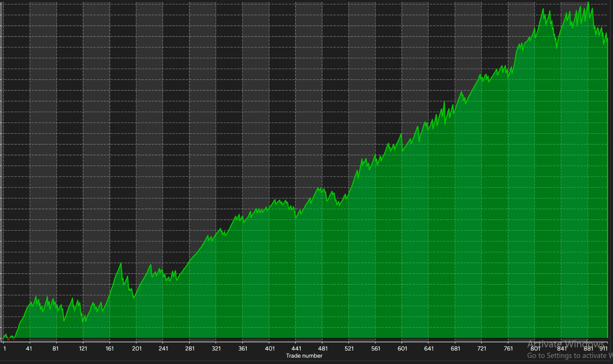Select trade number label 681

pos(455,348)
